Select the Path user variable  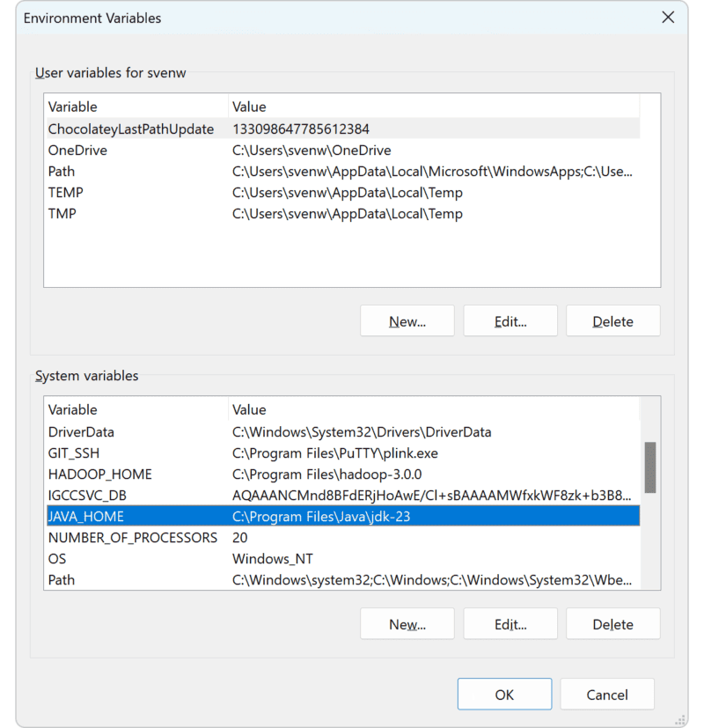132,171
